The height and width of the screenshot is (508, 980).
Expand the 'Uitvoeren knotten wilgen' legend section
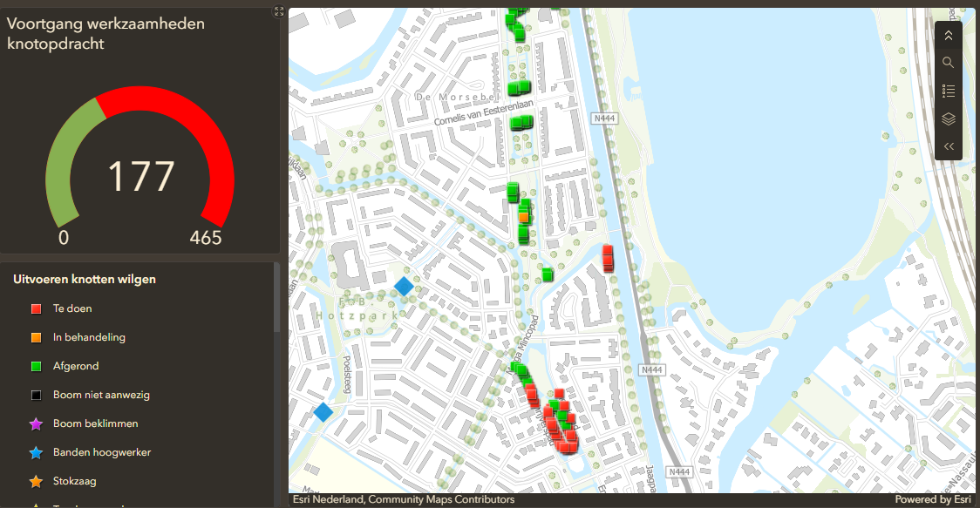click(x=84, y=279)
